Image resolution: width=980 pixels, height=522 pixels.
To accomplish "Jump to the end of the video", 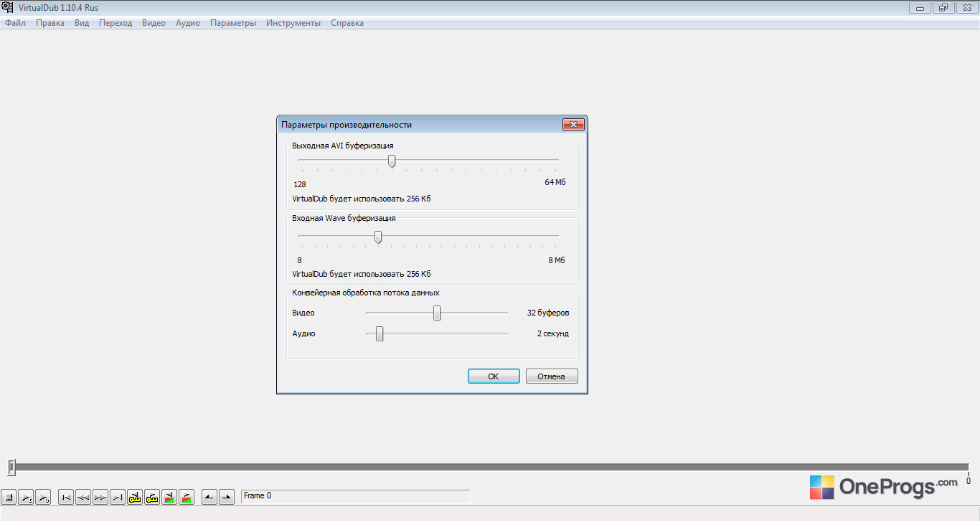I will 118,497.
